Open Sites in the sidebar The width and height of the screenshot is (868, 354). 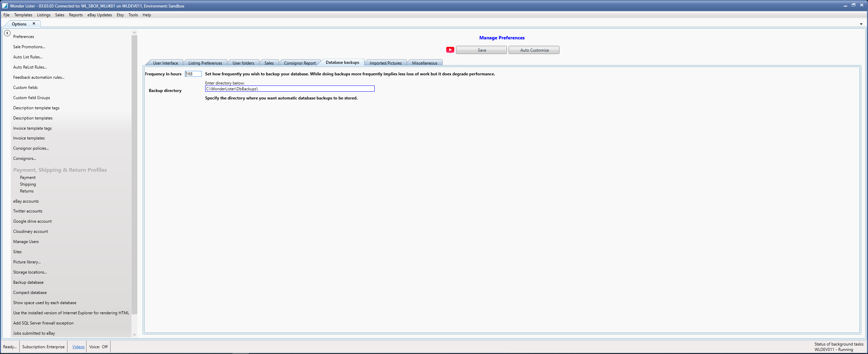pyautogui.click(x=17, y=252)
